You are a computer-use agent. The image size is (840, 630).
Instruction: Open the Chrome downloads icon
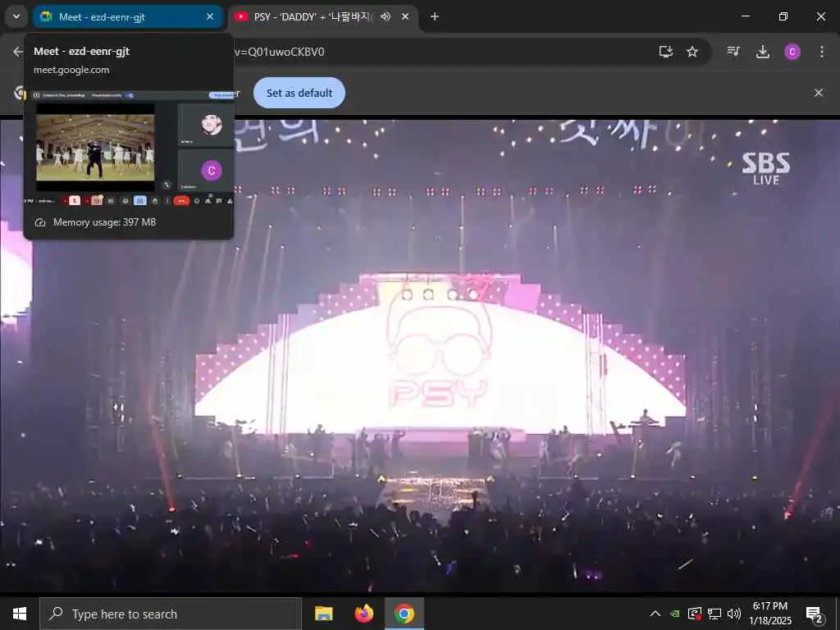point(763,52)
